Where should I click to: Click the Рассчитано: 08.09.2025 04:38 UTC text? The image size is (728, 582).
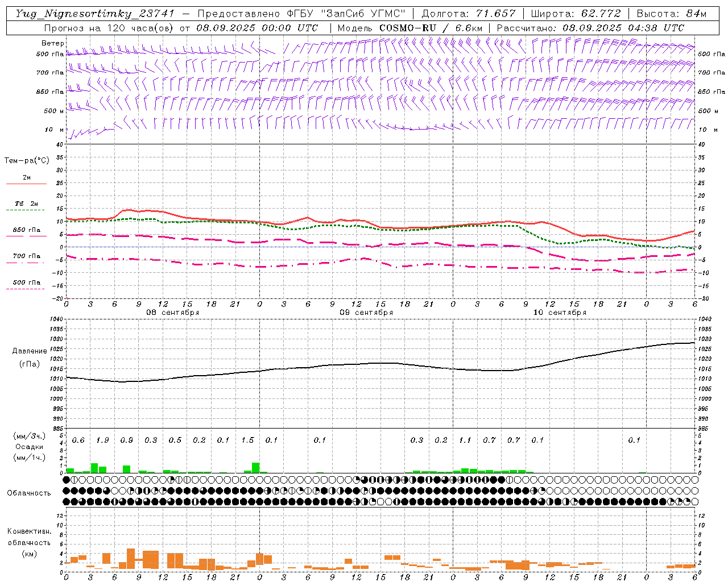pyautogui.click(x=590, y=28)
